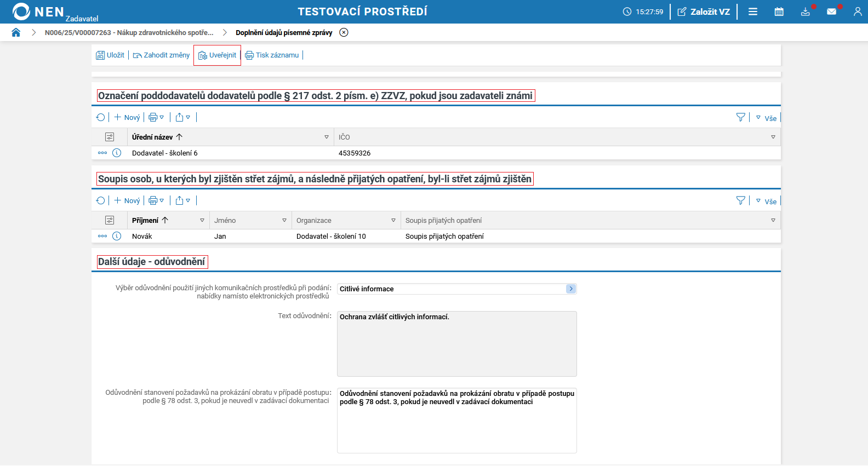Expand the Citlivé informace dropdown

pyautogui.click(x=570, y=289)
